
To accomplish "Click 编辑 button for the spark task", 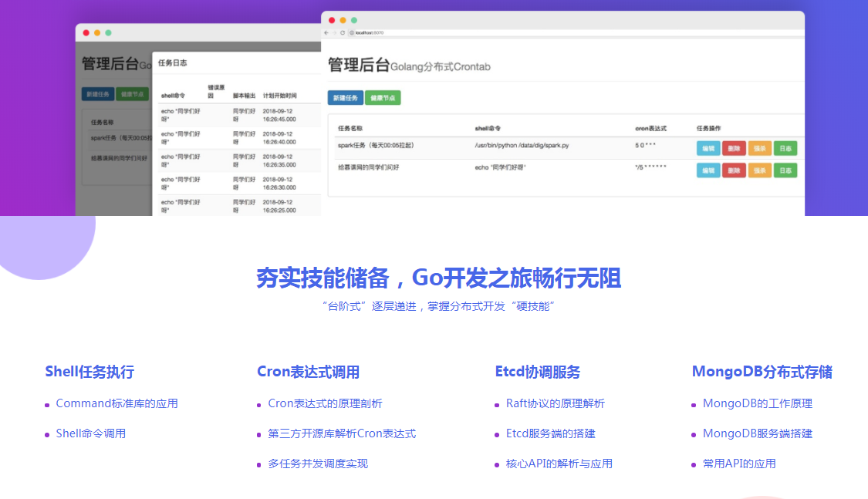I will [x=708, y=148].
